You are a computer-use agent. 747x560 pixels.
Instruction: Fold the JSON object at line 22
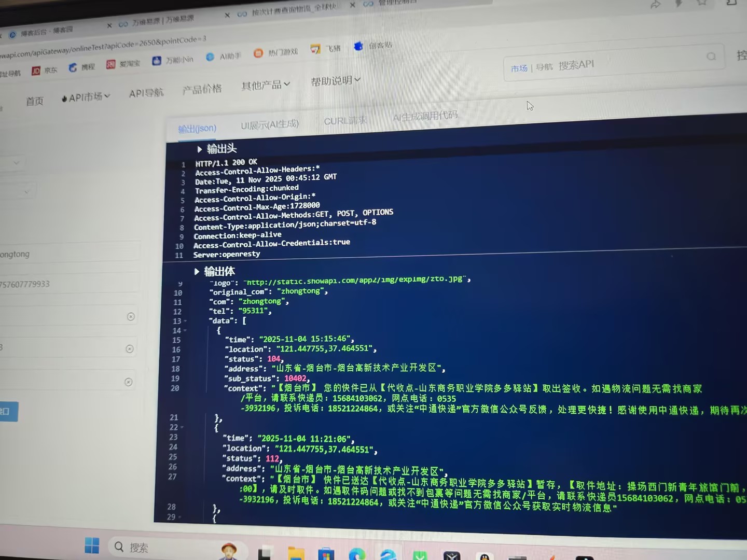[182, 427]
